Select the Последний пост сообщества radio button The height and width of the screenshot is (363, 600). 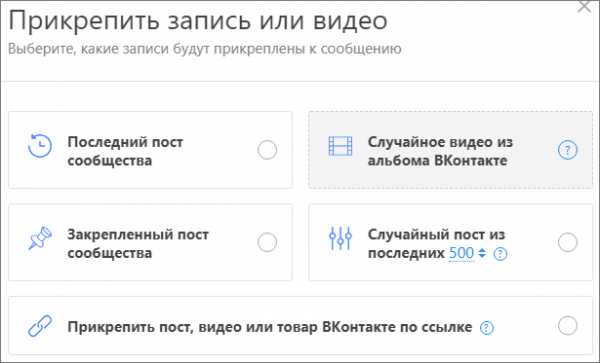pyautogui.click(x=267, y=150)
